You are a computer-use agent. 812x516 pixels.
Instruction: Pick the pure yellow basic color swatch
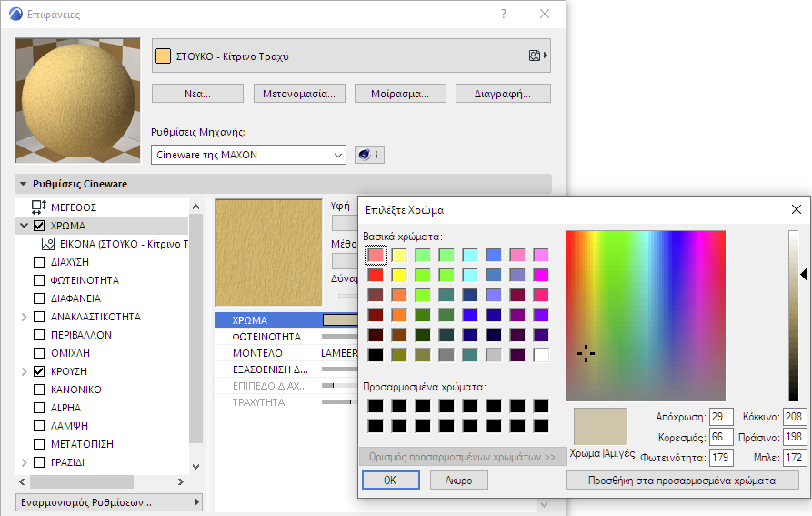[x=399, y=275]
